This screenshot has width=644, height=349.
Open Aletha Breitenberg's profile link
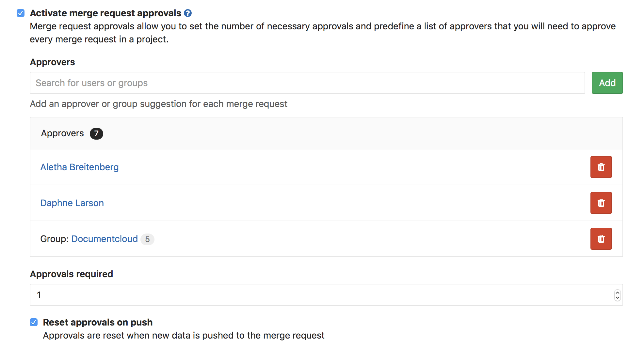[79, 167]
